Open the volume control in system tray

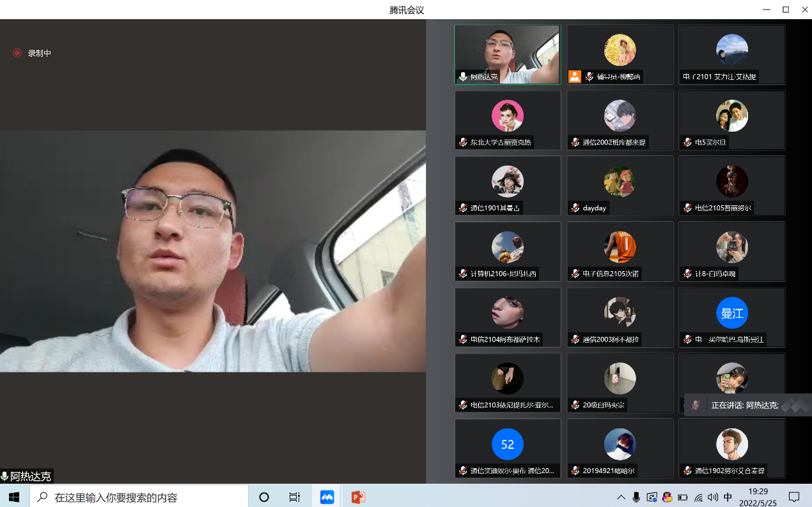click(x=713, y=497)
